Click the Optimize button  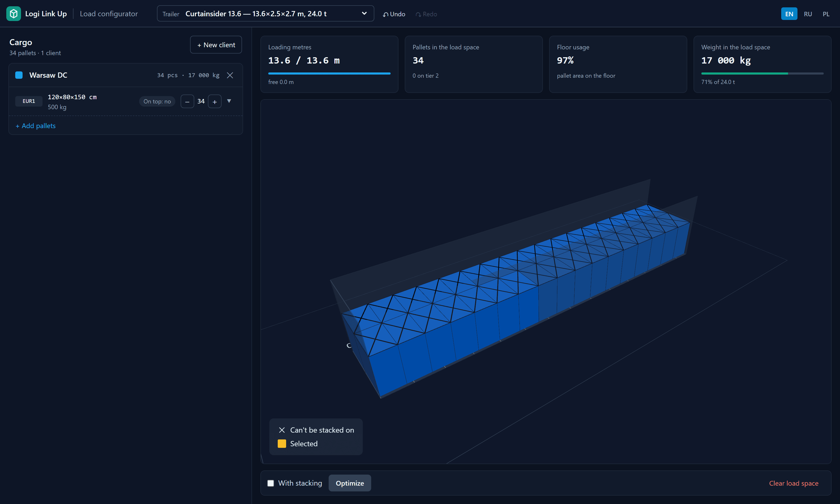point(350,483)
